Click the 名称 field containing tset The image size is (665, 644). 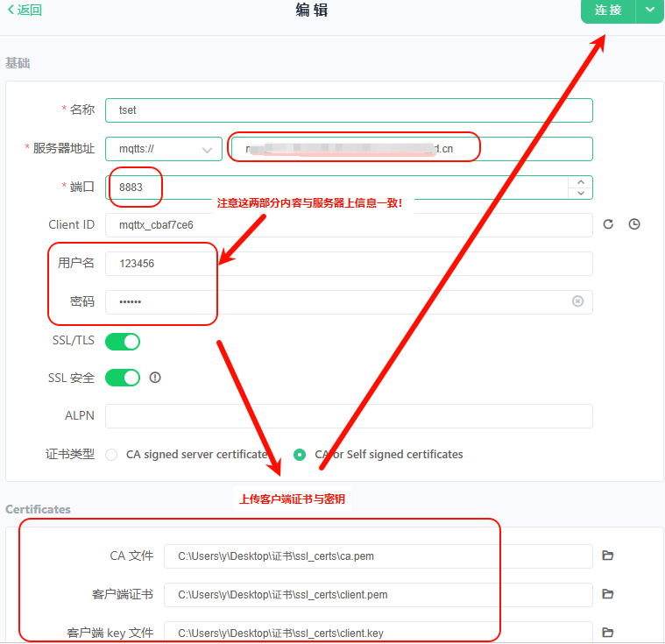pyautogui.click(x=349, y=110)
